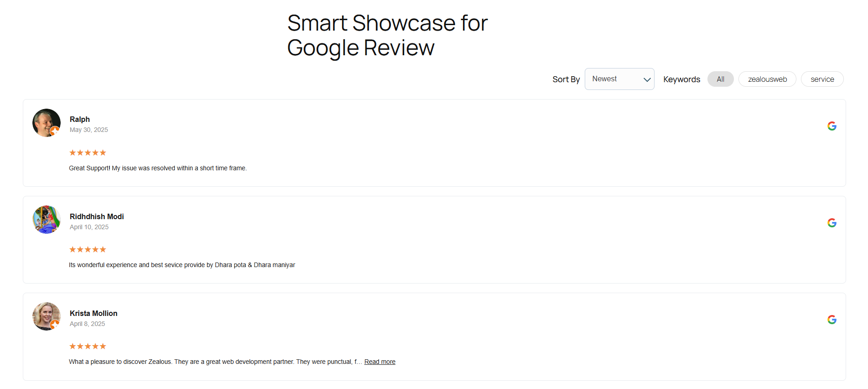Click the Sort By label
Screen dimensions: 868x389
click(x=566, y=79)
